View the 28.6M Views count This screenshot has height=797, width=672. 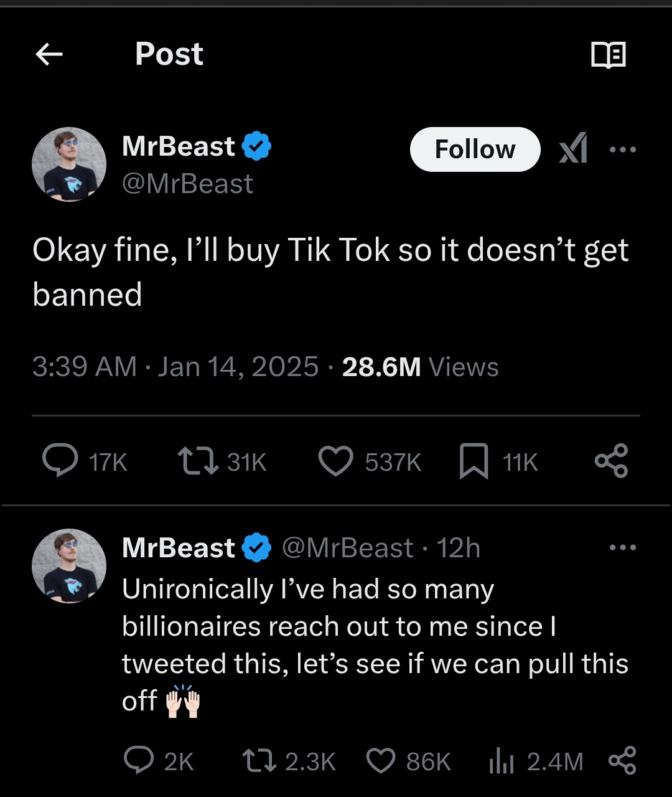pyautogui.click(x=420, y=367)
